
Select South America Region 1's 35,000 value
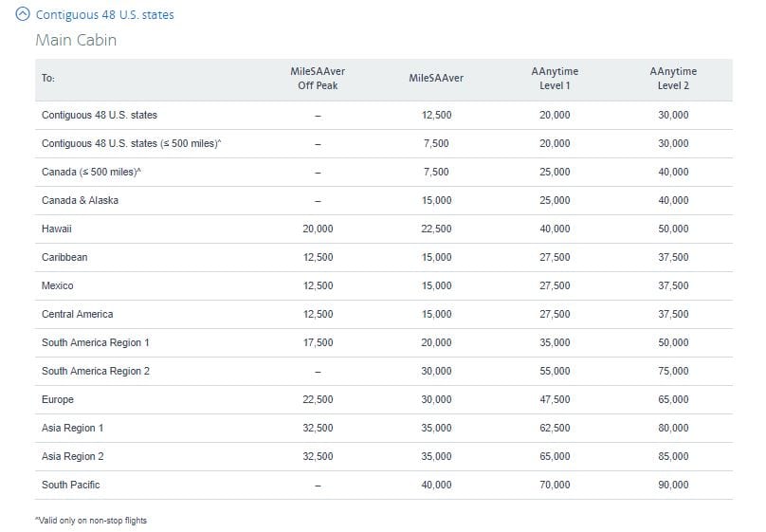[555, 342]
